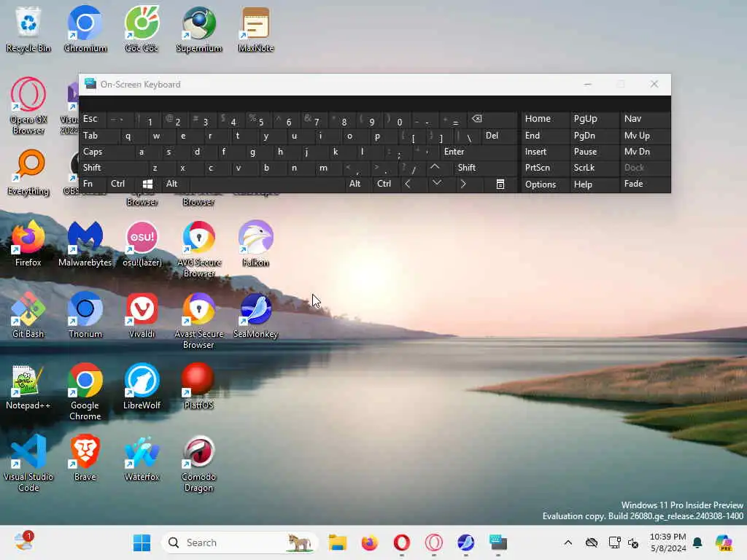Click the Windows logo key on keyboard
747x560 pixels.
[147, 184]
